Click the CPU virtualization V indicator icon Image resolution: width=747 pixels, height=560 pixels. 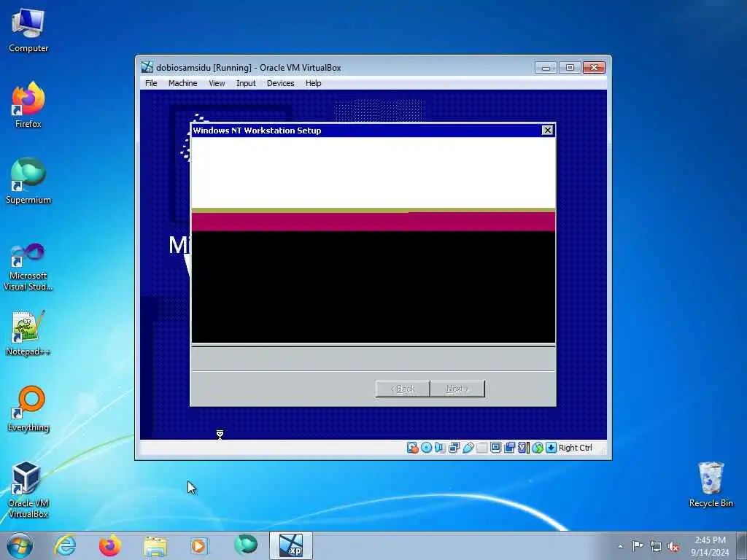tap(524, 448)
